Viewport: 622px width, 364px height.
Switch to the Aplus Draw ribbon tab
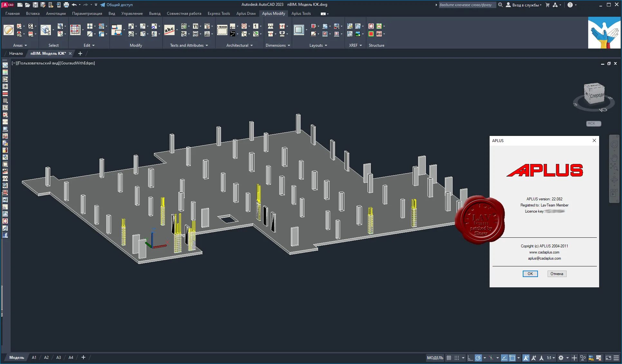click(246, 14)
